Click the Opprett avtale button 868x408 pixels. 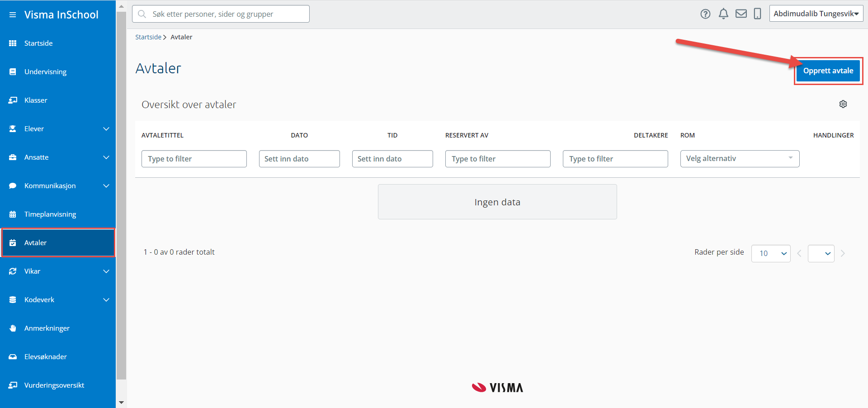tap(828, 71)
